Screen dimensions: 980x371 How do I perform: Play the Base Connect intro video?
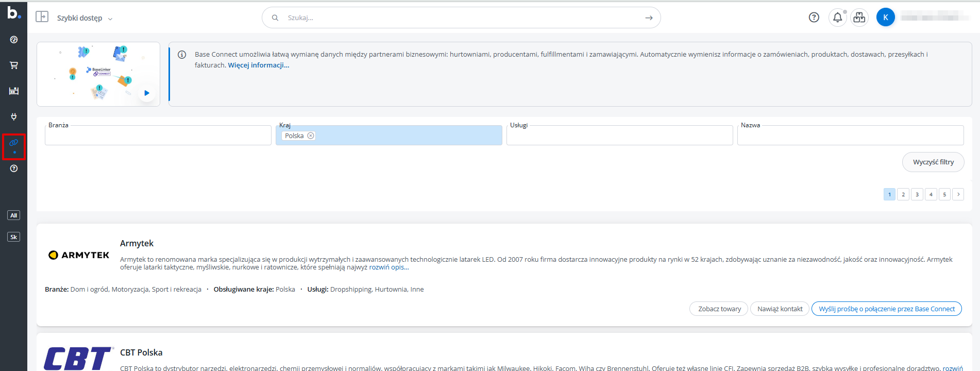tap(147, 93)
